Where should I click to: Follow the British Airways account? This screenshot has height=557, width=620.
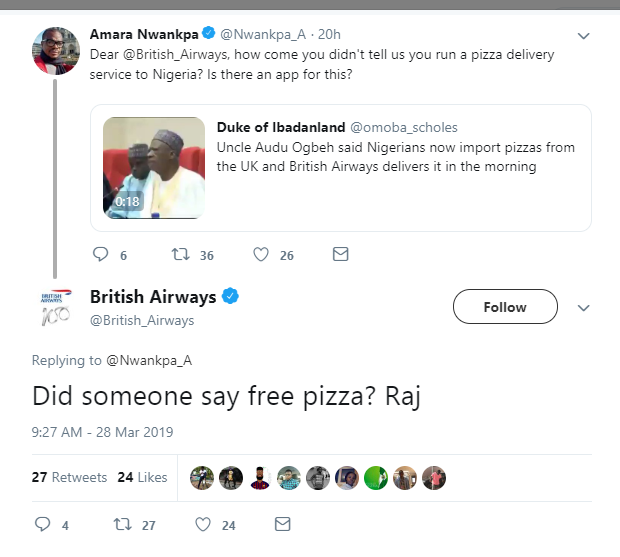point(504,307)
